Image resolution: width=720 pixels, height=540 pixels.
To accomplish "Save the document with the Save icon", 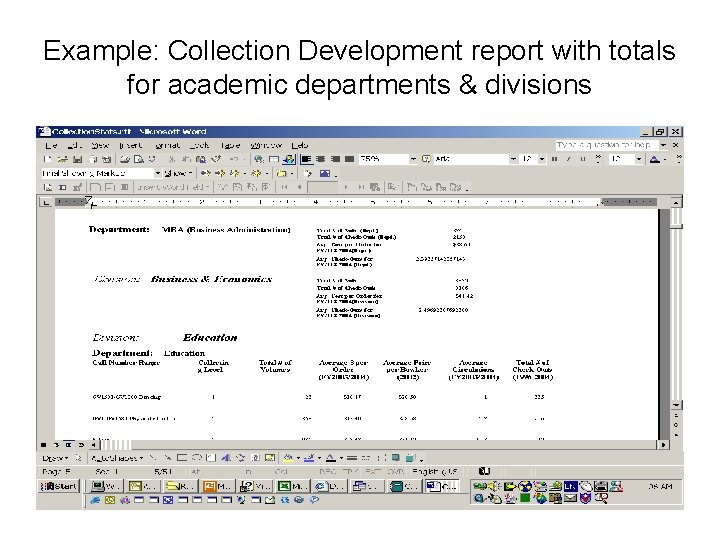I will (78, 159).
